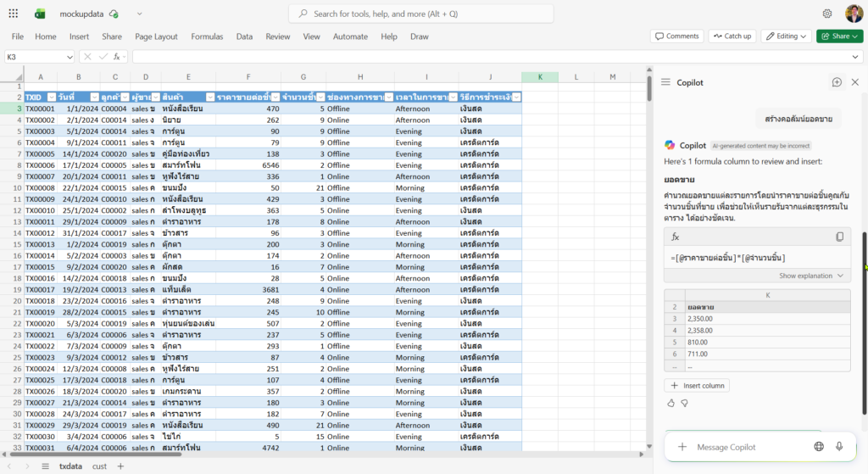Viewport: 868px width, 474px height.
Task: Click the Comments button
Action: (677, 36)
